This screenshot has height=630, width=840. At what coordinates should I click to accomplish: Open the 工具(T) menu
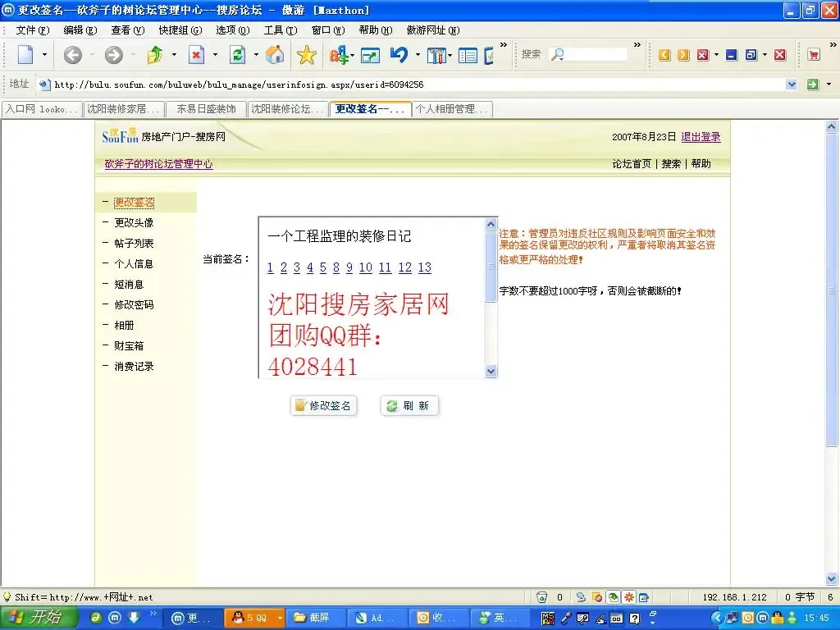(x=281, y=30)
